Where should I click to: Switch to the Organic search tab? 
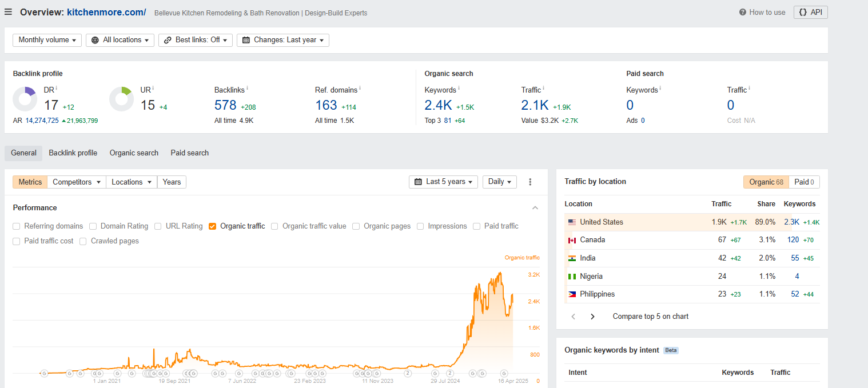pos(134,153)
